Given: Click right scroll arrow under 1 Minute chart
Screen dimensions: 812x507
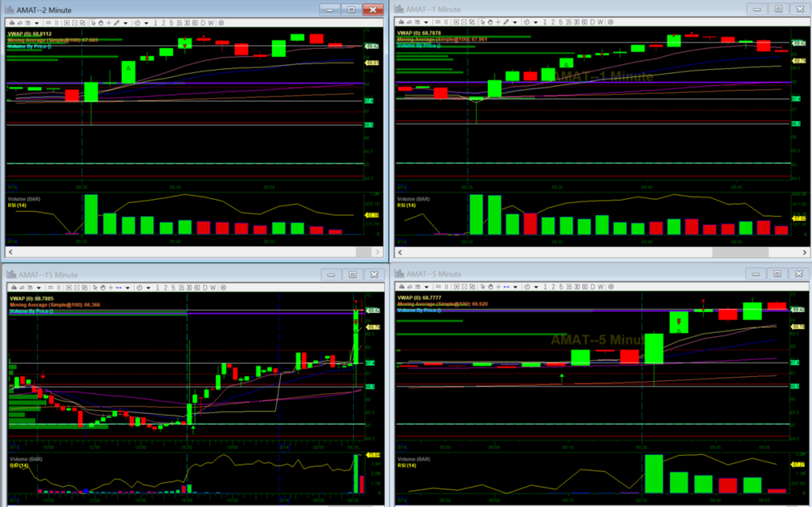Looking at the screenshot, I should pos(803,253).
